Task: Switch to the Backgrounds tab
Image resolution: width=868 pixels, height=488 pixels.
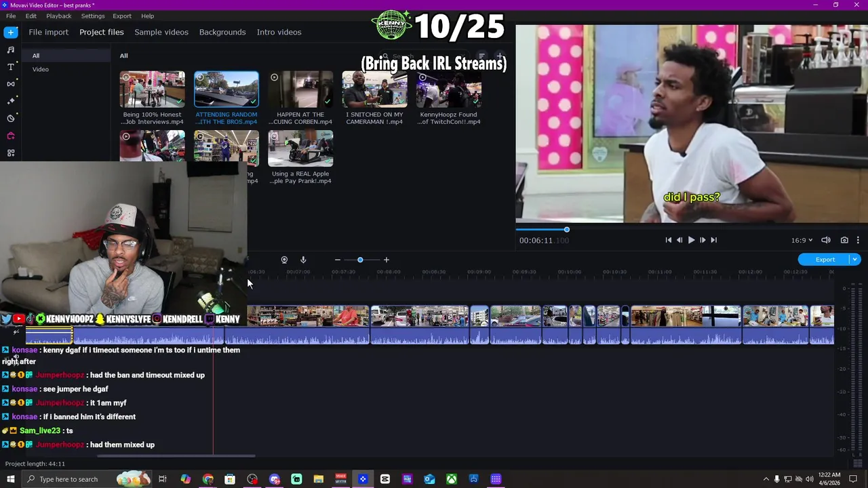Action: click(x=222, y=32)
